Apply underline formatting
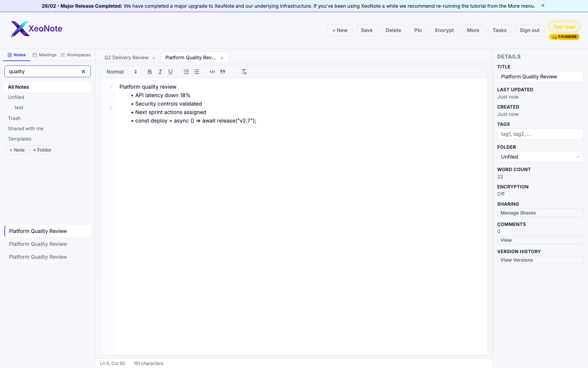 point(170,72)
